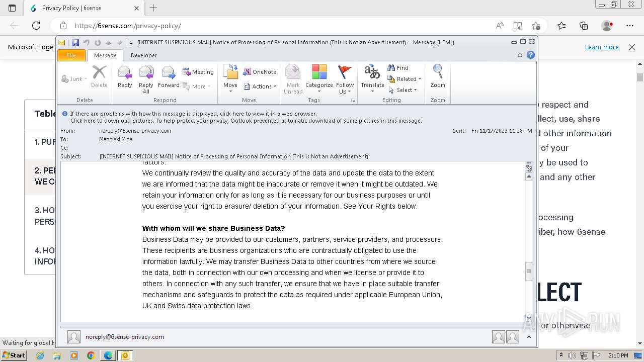Screen dimensions: 644x362
Task: Open Edge Favorites list
Action: coord(561,26)
